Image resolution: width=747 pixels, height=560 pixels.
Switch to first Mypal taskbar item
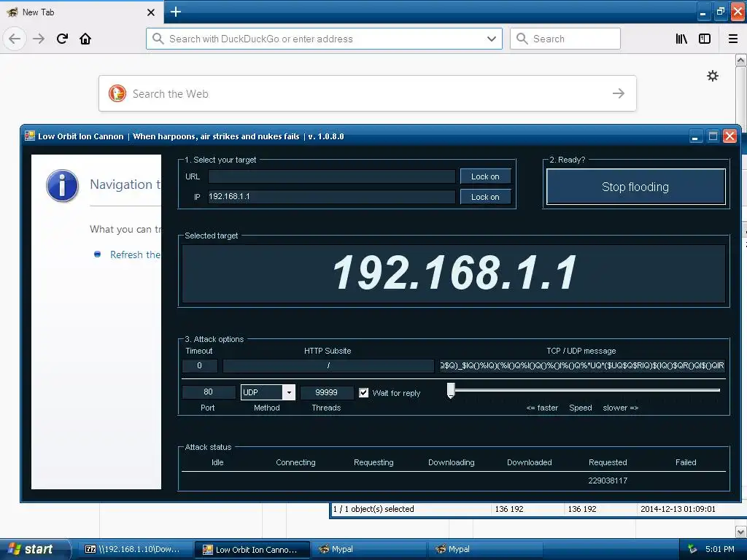click(368, 549)
